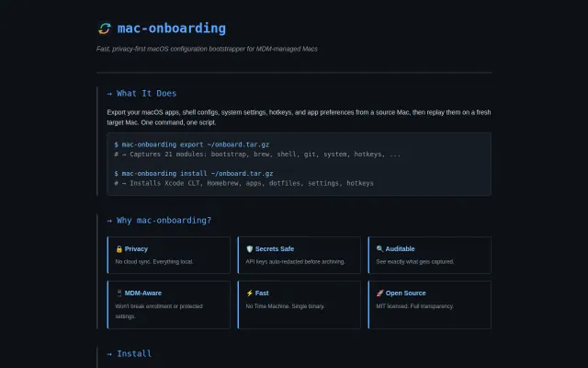
Task: Click the 'MDM-Aware' card title
Action: 143,293
